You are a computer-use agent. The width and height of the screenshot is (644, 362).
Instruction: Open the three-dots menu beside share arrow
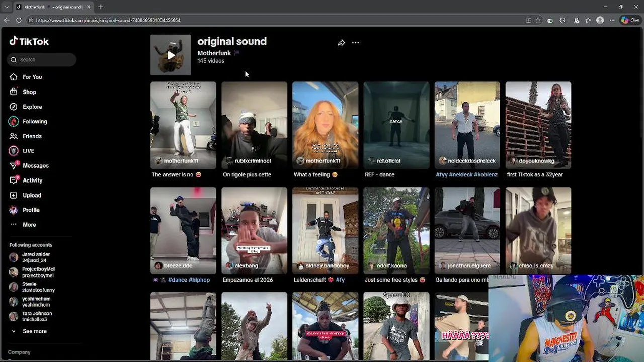point(356,43)
